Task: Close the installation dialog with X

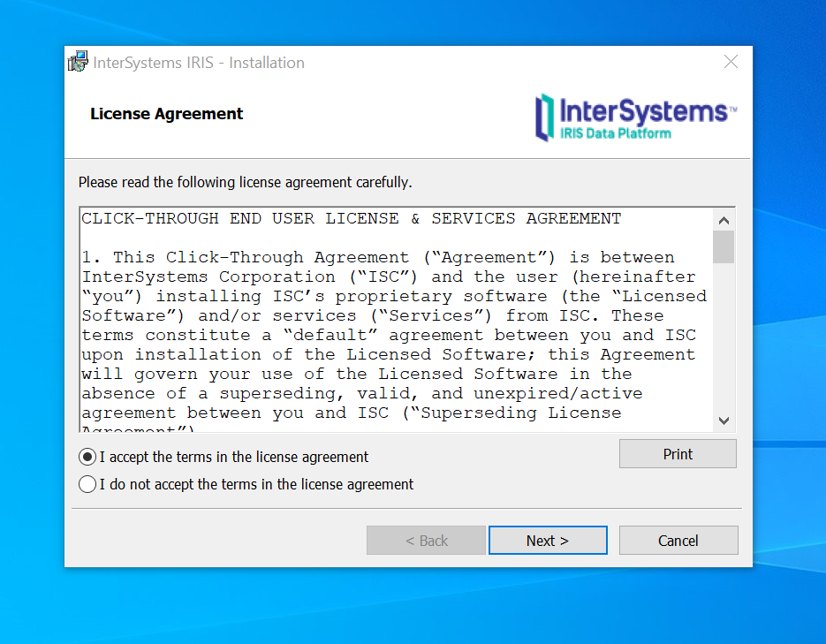Action: (731, 62)
